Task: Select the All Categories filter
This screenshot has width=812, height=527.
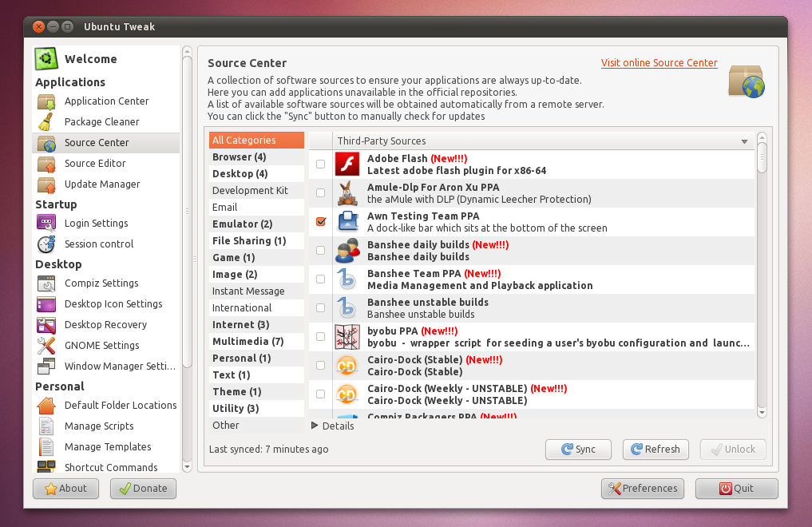Action: [x=256, y=141]
